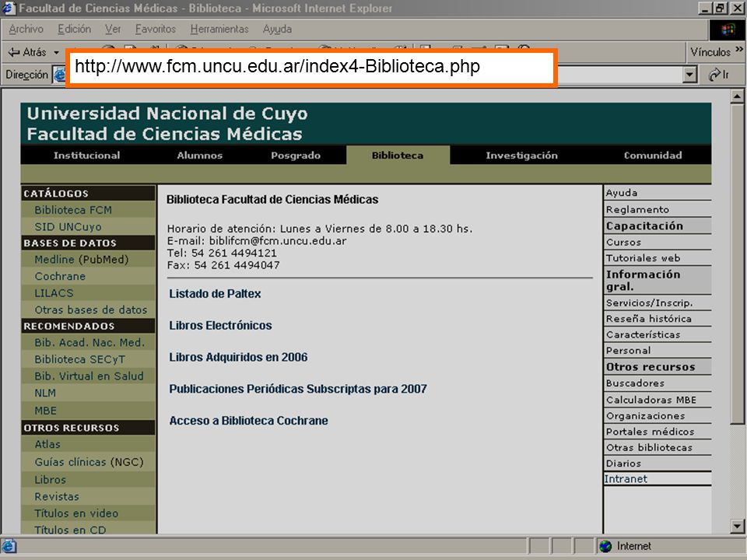
Task: Open Bib. Acad. Nac. Med. link
Action: [x=88, y=342]
